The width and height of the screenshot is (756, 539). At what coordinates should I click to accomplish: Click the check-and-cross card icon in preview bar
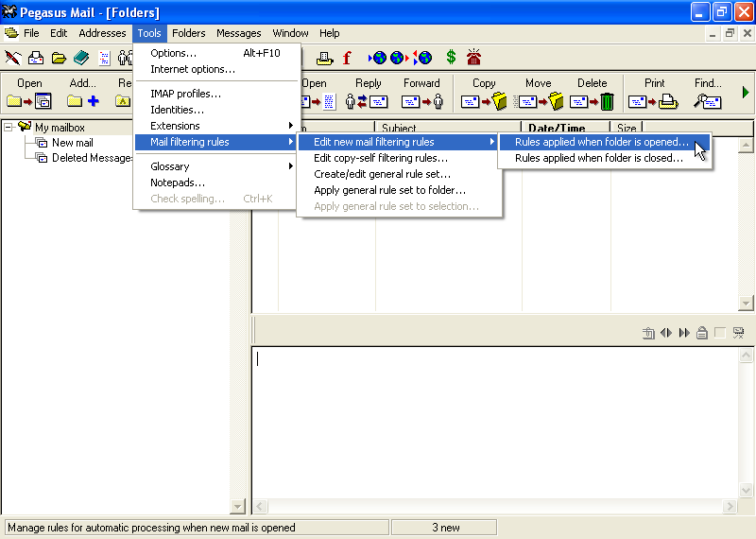738,333
